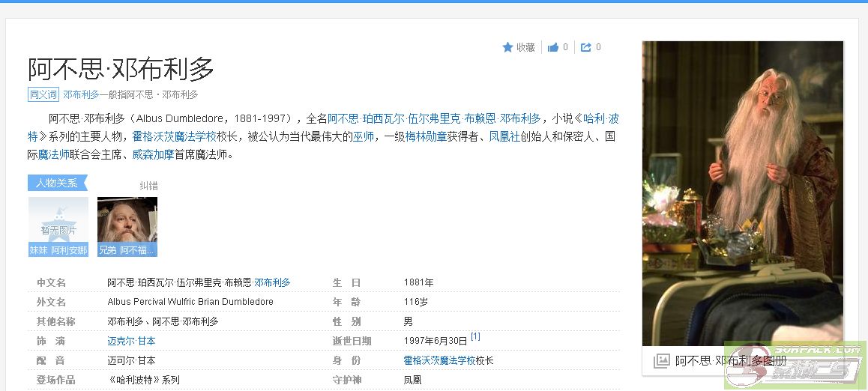Open the 巫师 link
Viewport: 868px width, 391px height.
click(x=364, y=136)
